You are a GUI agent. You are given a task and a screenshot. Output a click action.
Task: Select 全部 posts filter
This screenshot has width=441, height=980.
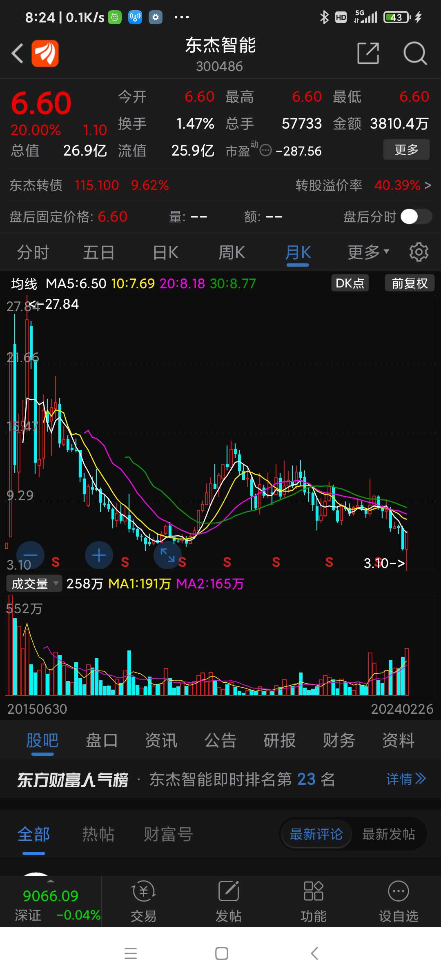click(33, 834)
